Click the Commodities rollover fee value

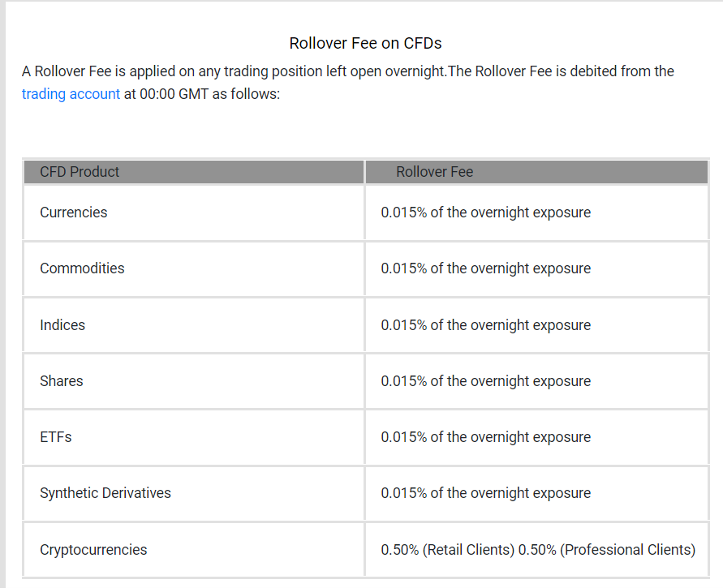click(x=485, y=268)
